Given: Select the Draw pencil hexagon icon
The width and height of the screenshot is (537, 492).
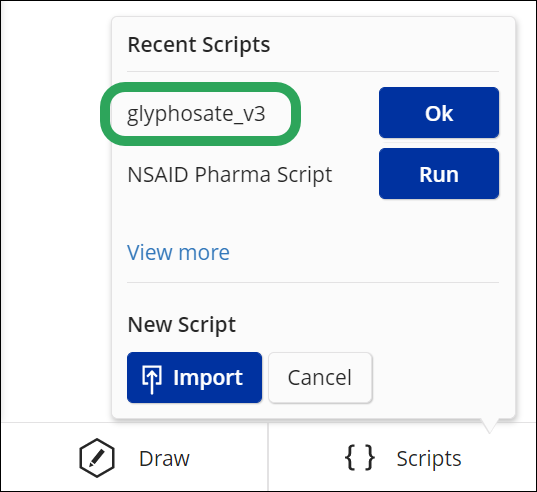Looking at the screenshot, I should click(x=97, y=458).
